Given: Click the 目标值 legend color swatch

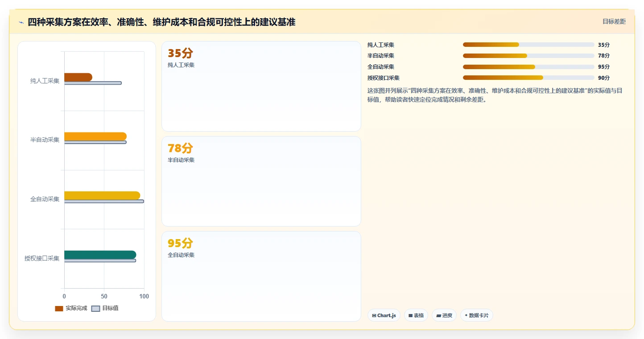Looking at the screenshot, I should pos(95,309).
